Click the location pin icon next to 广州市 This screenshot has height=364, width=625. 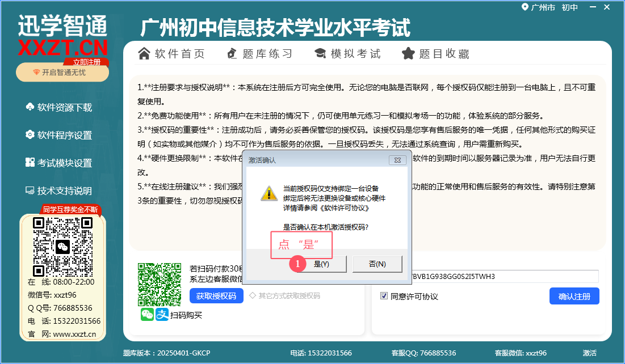[x=525, y=7]
